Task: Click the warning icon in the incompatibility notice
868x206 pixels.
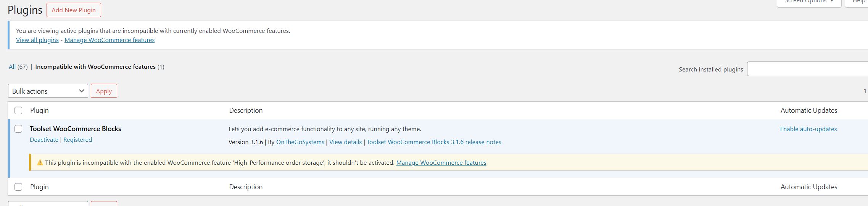Action: click(x=40, y=162)
